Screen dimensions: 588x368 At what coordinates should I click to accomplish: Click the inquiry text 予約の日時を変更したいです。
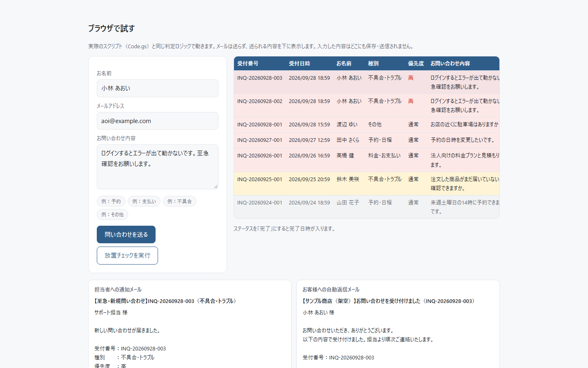click(463, 140)
